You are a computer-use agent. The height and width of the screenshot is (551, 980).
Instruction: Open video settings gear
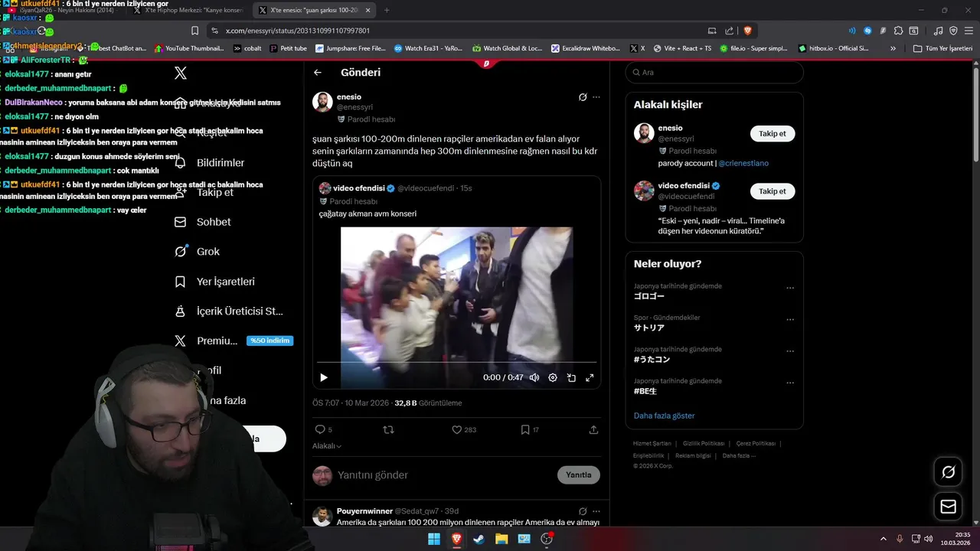tap(553, 377)
